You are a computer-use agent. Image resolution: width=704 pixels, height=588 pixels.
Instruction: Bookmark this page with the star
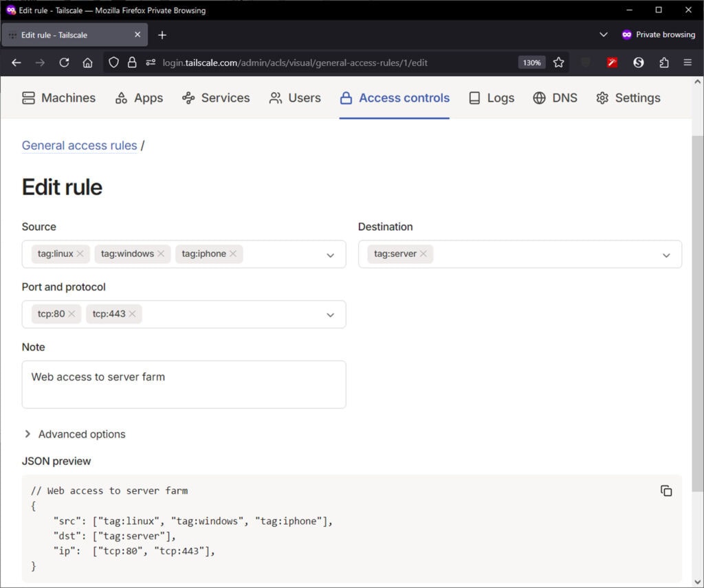558,63
